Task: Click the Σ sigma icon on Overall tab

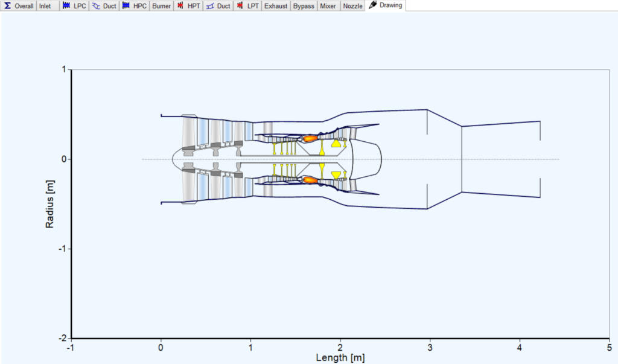Action: pyautogui.click(x=7, y=5)
